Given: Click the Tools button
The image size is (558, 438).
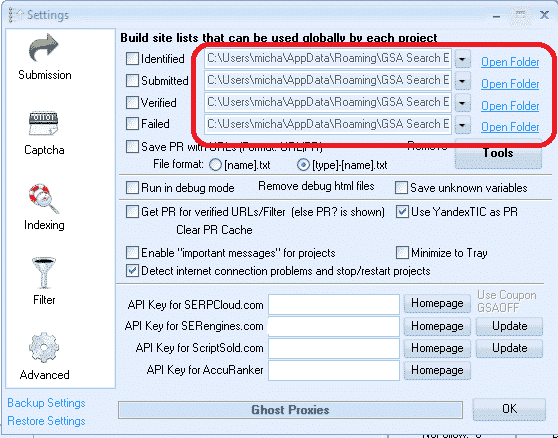Looking at the screenshot, I should tap(498, 153).
